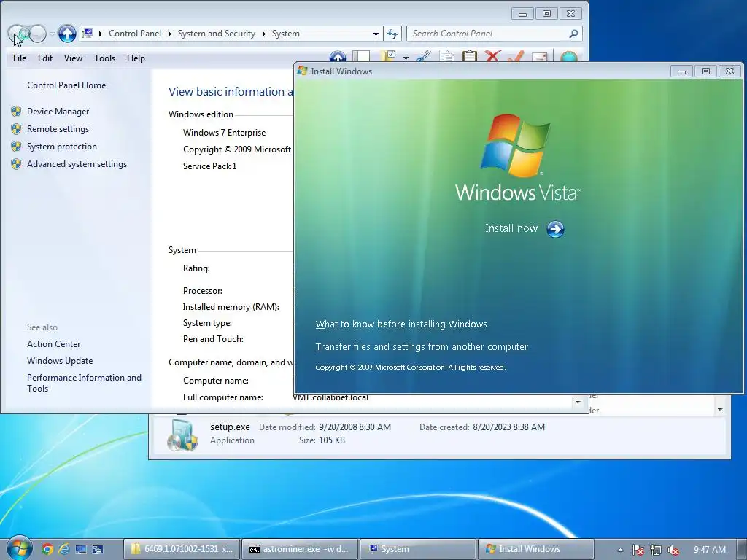Open Action Center under See also
The height and width of the screenshot is (560, 747).
coord(54,344)
